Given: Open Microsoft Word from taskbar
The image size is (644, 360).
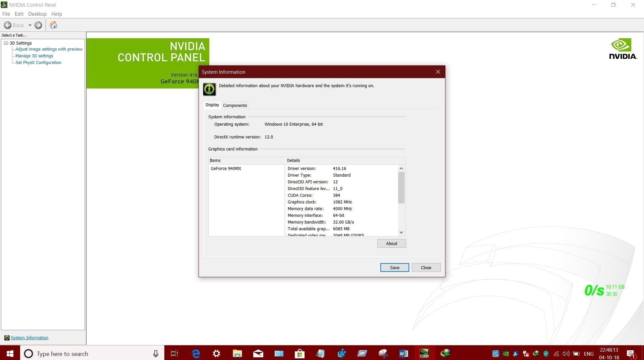Looking at the screenshot, I should click(x=404, y=354).
